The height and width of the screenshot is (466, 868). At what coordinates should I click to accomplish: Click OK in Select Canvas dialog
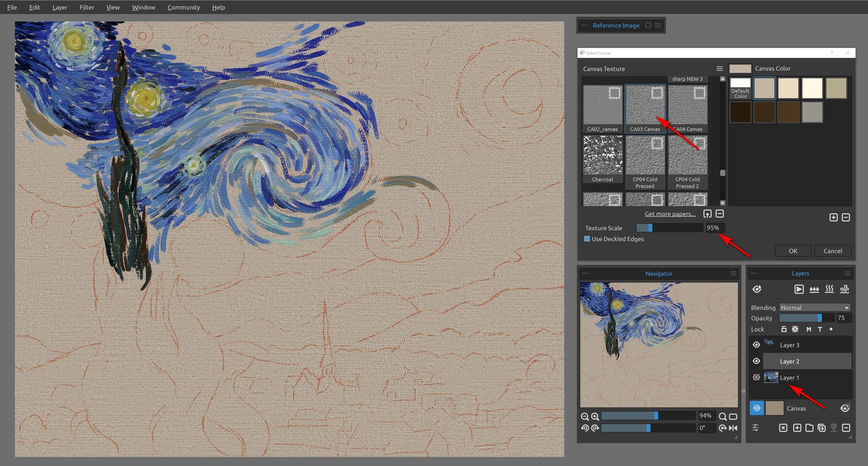pyautogui.click(x=793, y=251)
